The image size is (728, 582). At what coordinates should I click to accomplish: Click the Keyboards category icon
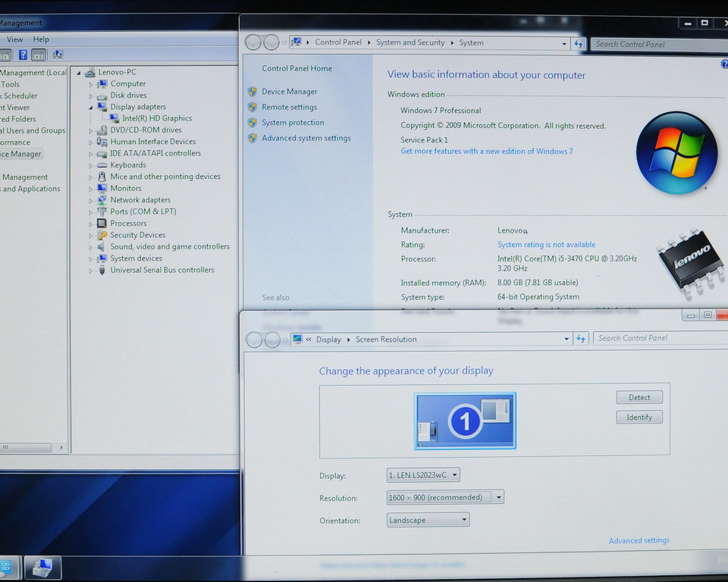[102, 165]
